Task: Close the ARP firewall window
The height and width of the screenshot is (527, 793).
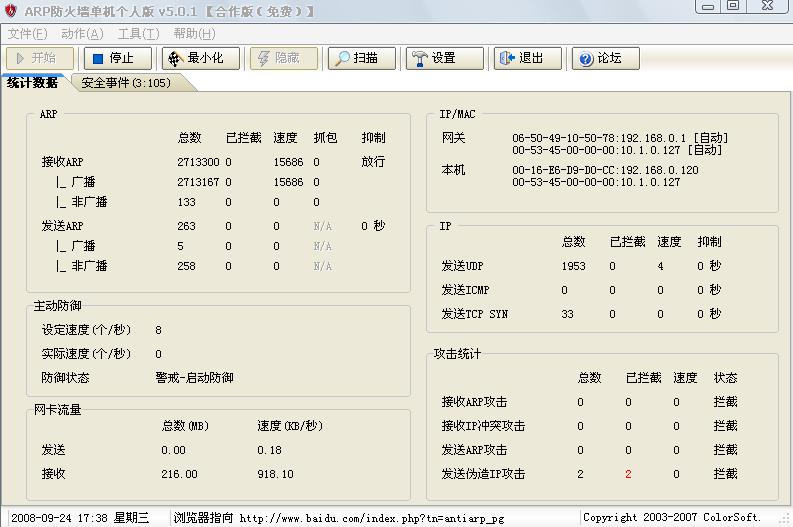Action: pyautogui.click(x=767, y=8)
